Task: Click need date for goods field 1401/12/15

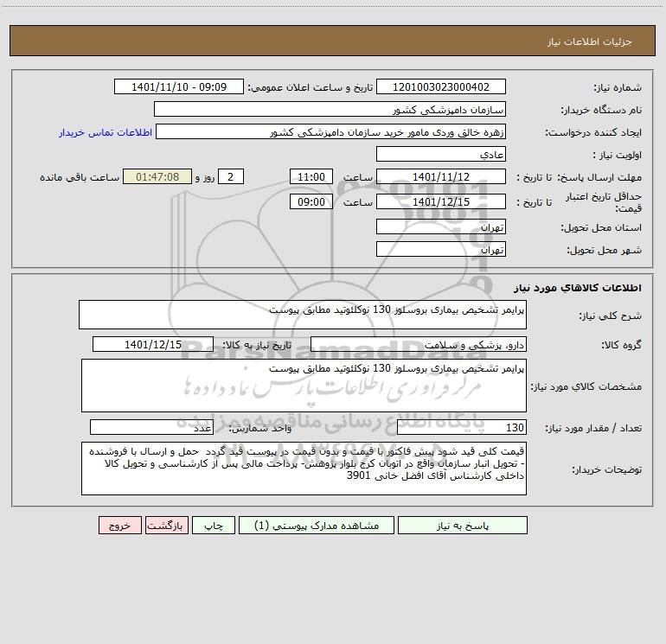Action: coord(153,344)
